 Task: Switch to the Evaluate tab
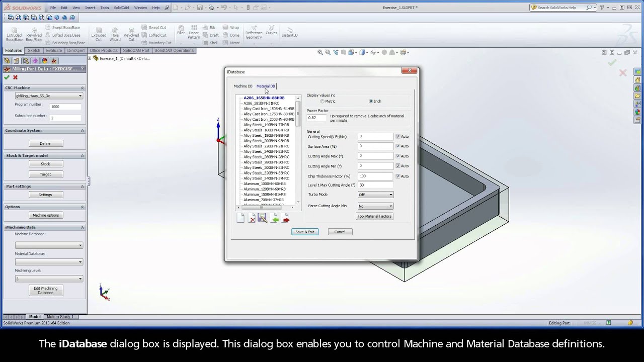54,50
